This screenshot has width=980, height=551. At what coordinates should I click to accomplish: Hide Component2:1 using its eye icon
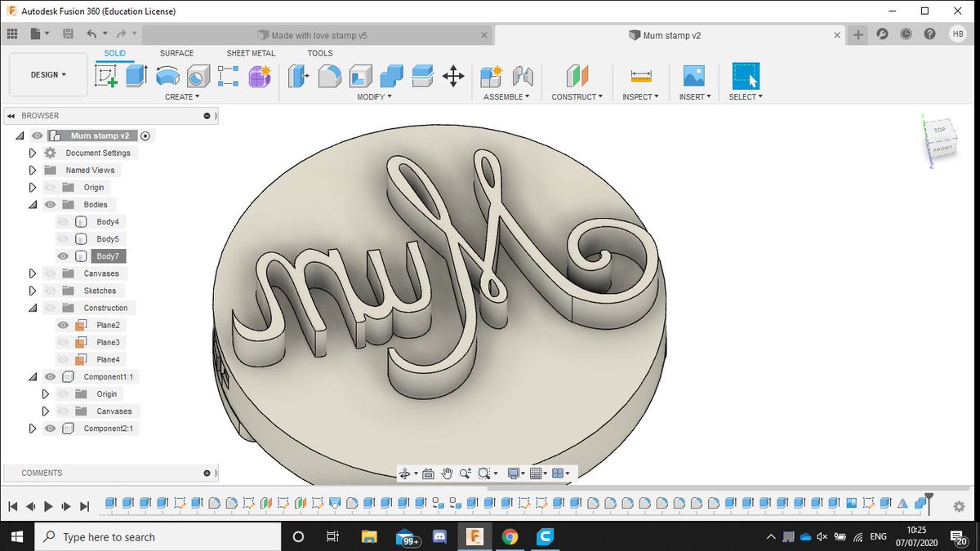pos(50,429)
